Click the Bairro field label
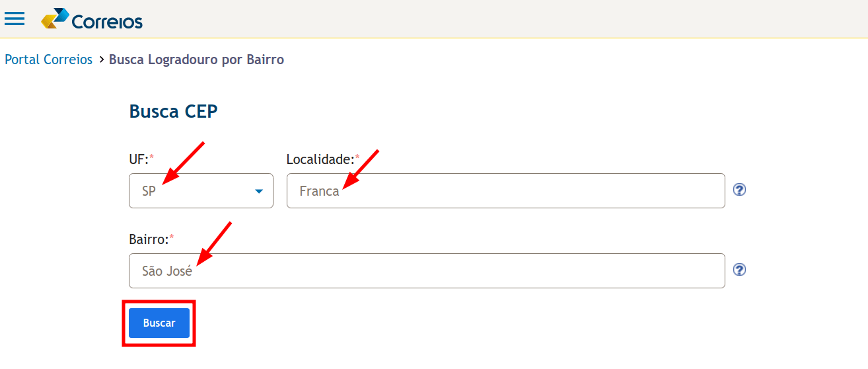Screen dimensions: 868x369 point(149,239)
